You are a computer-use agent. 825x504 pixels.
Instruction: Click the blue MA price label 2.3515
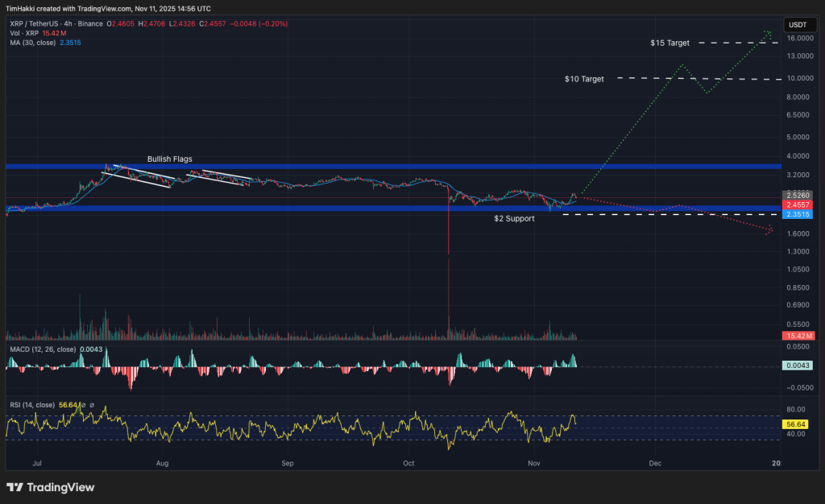[x=798, y=215]
